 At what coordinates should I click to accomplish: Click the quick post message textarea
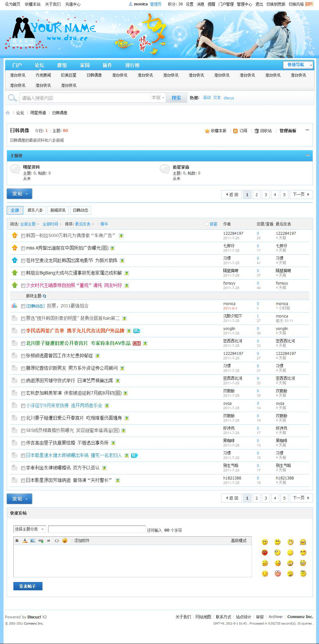click(x=133, y=561)
